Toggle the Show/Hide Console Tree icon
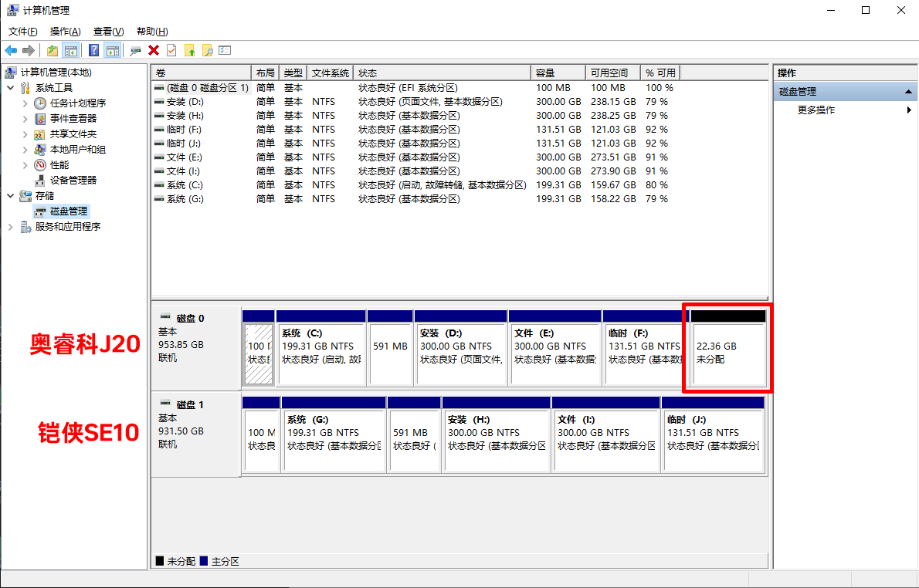The width and height of the screenshot is (919, 588). tap(70, 50)
